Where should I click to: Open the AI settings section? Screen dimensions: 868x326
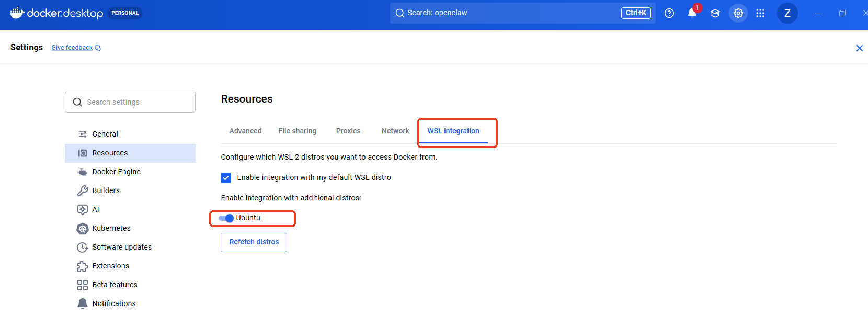[x=130, y=209]
